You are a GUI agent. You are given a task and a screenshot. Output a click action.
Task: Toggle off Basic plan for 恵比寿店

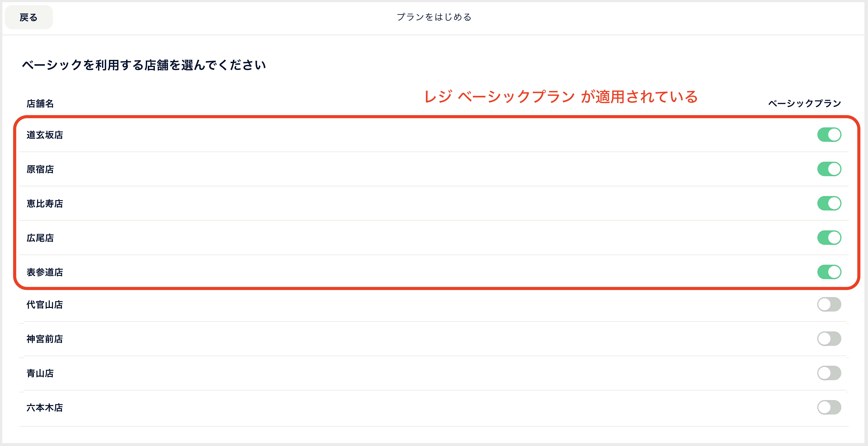point(829,203)
